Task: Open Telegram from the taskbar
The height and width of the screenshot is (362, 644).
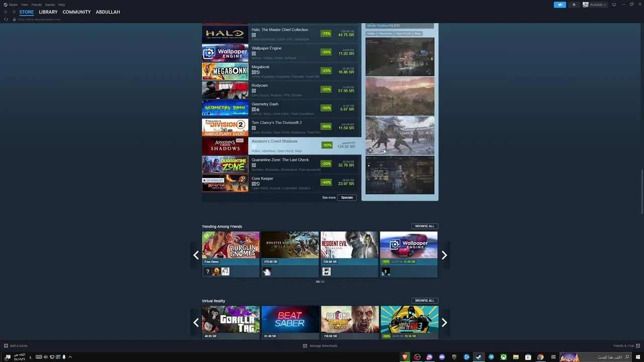Action: [x=491, y=357]
